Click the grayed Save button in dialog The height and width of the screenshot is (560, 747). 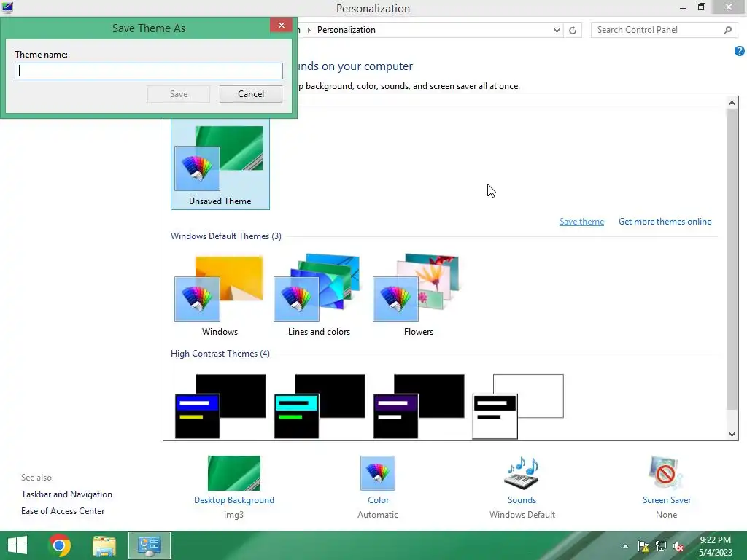[179, 94]
